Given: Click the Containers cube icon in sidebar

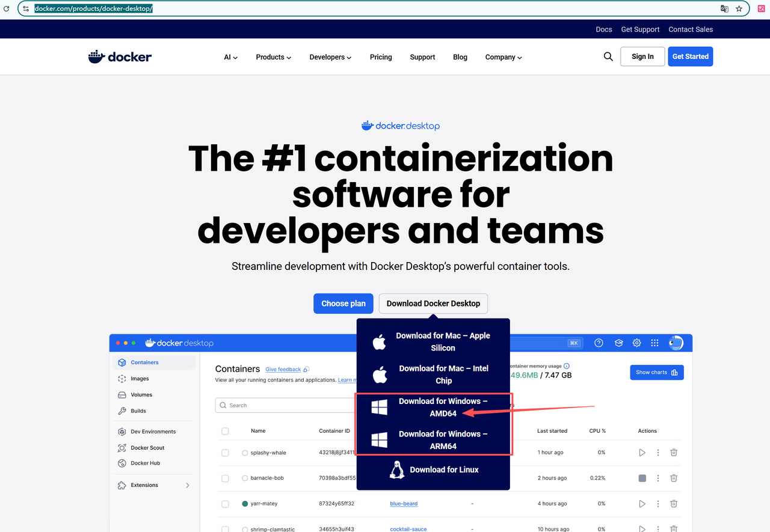Looking at the screenshot, I should tap(122, 362).
